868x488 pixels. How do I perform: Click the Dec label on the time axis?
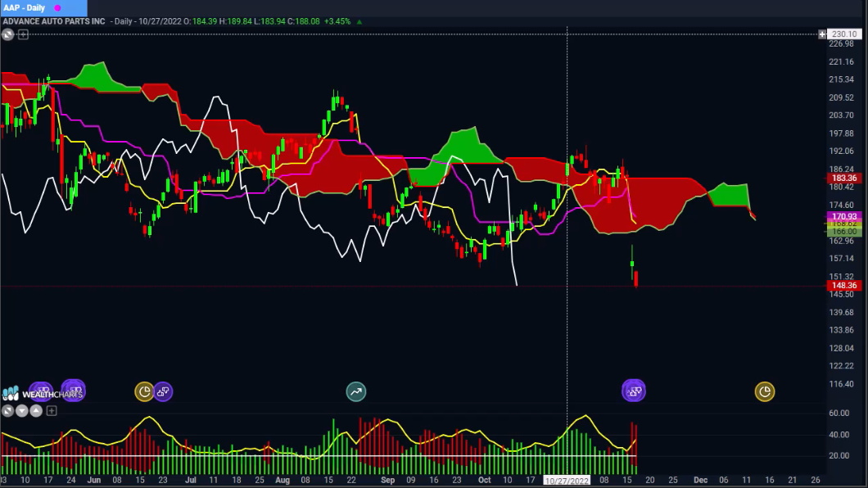click(700, 481)
